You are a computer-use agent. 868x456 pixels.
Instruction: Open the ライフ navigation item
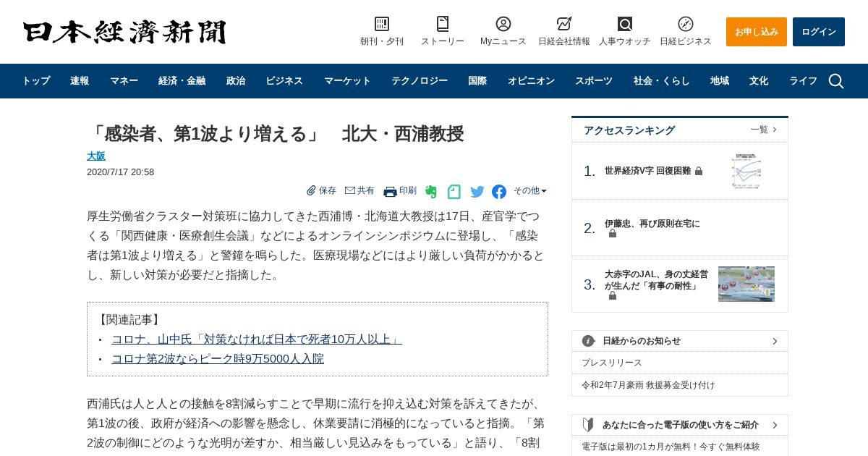click(803, 81)
